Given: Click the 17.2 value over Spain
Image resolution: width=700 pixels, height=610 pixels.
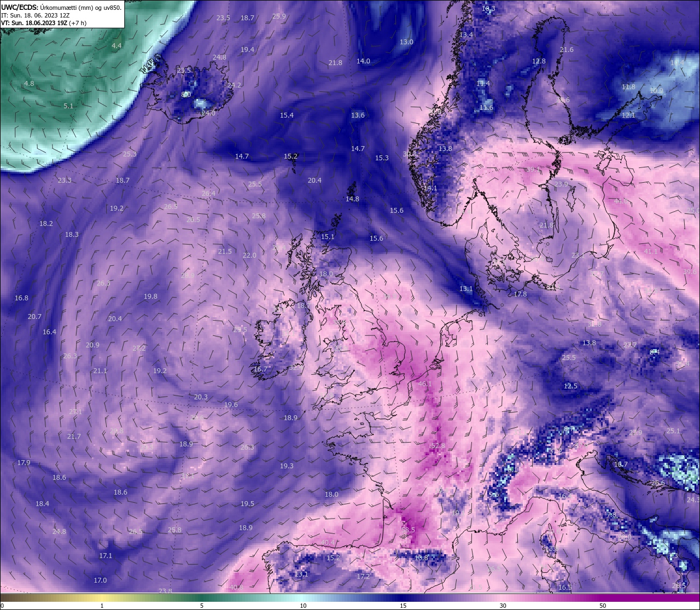Looking at the screenshot, I should 363,577.
